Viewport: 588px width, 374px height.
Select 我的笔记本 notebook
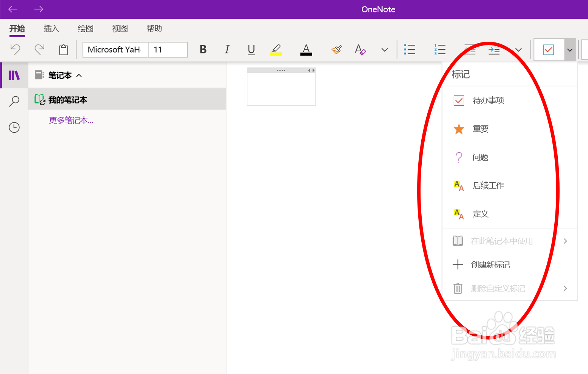pyautogui.click(x=127, y=99)
